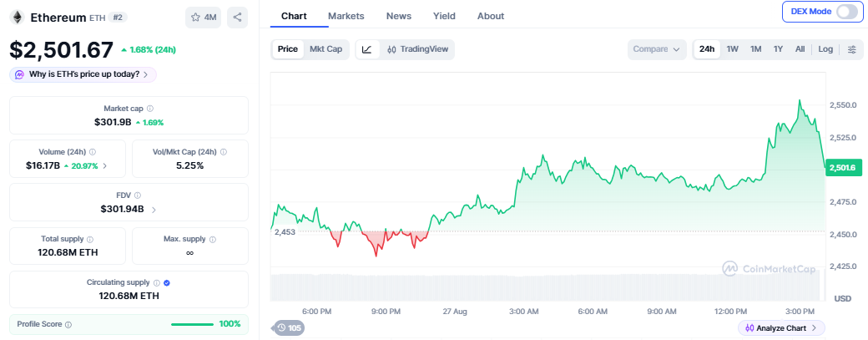Click the 2,453 open price label on chart
The image size is (868, 340).
click(x=285, y=232)
